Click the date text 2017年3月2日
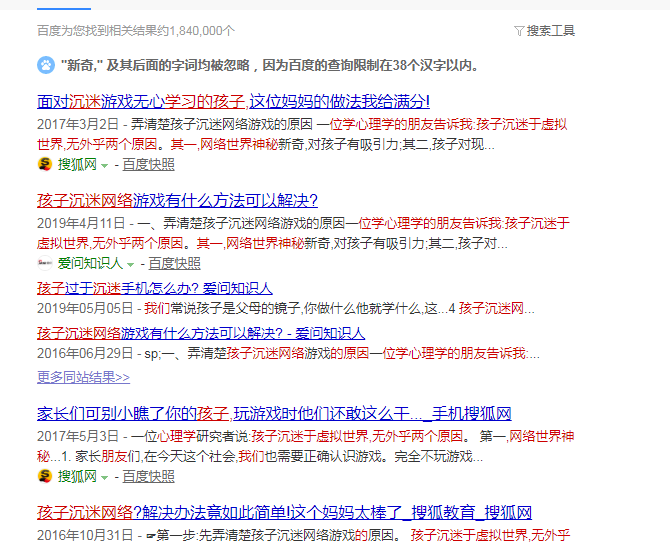The width and height of the screenshot is (670, 542). pyautogui.click(x=78, y=124)
